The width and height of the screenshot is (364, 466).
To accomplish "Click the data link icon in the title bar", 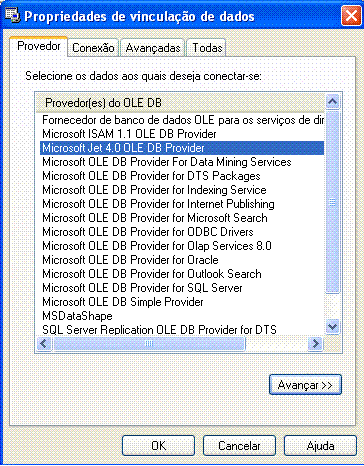I will (x=12, y=16).
